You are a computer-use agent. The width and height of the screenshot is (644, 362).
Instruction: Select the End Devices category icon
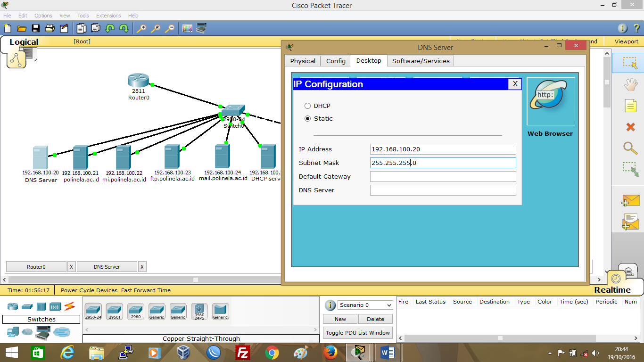pyautogui.click(x=13, y=332)
